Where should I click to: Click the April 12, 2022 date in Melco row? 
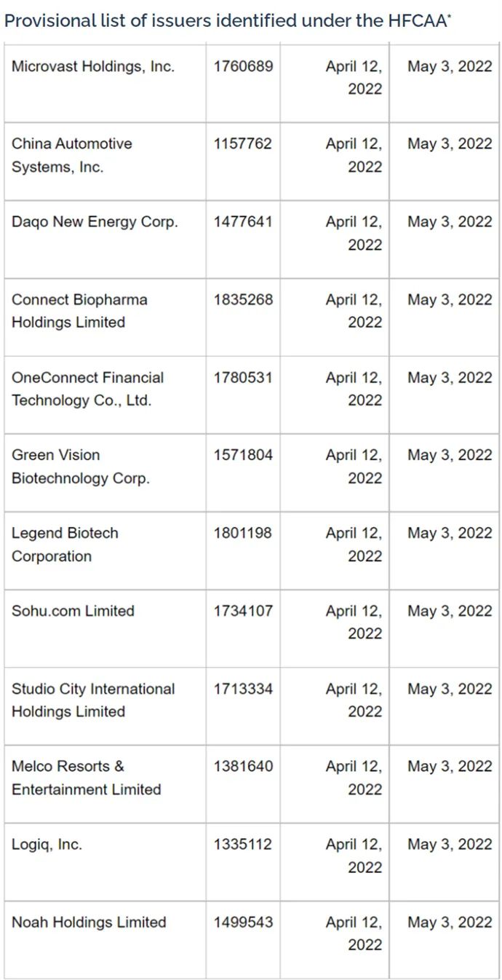354,778
